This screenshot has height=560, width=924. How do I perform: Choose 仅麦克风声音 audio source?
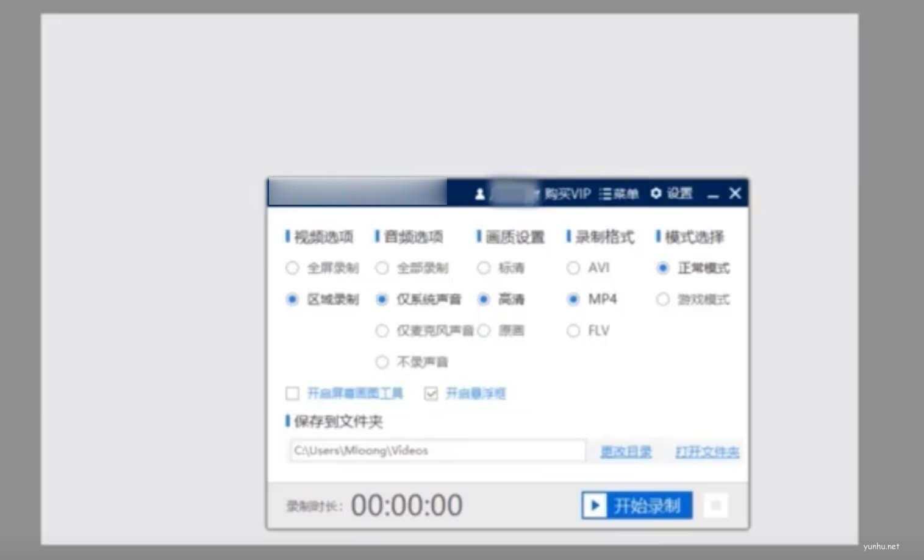tap(382, 330)
